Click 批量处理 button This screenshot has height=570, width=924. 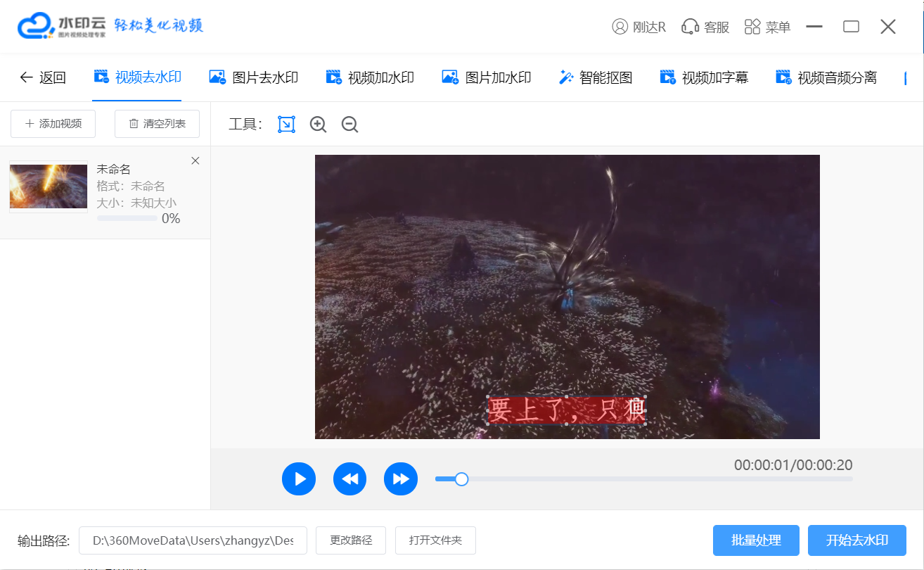[x=756, y=540]
